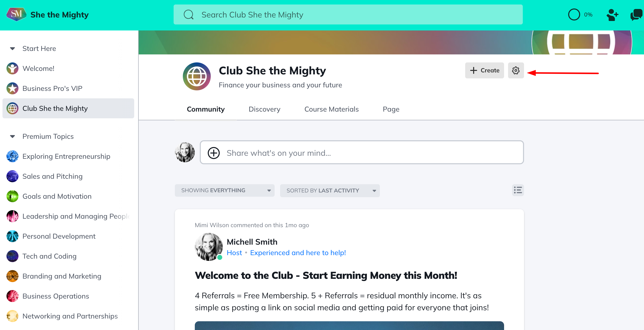
Task: Select Business Pro's VIP in sidebar
Action: tap(52, 89)
